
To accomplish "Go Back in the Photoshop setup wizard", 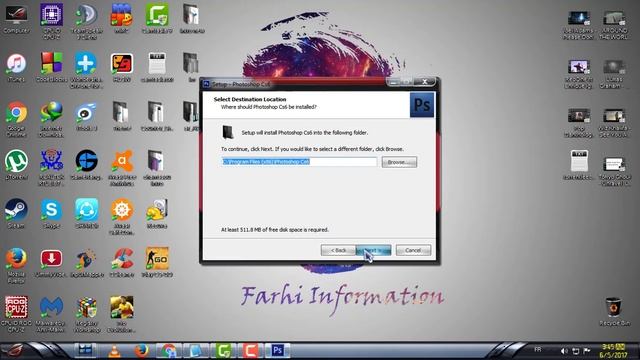I will pos(338,250).
